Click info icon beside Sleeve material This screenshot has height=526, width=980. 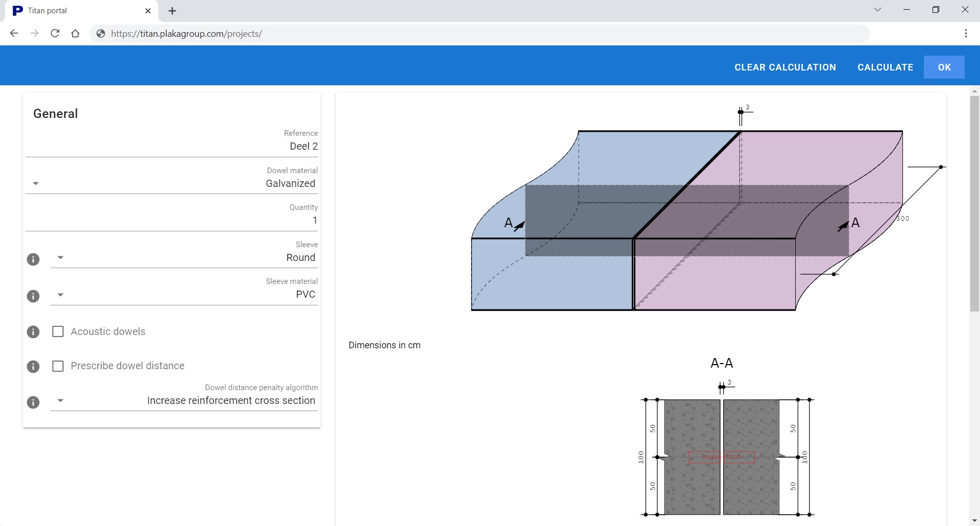point(33,296)
